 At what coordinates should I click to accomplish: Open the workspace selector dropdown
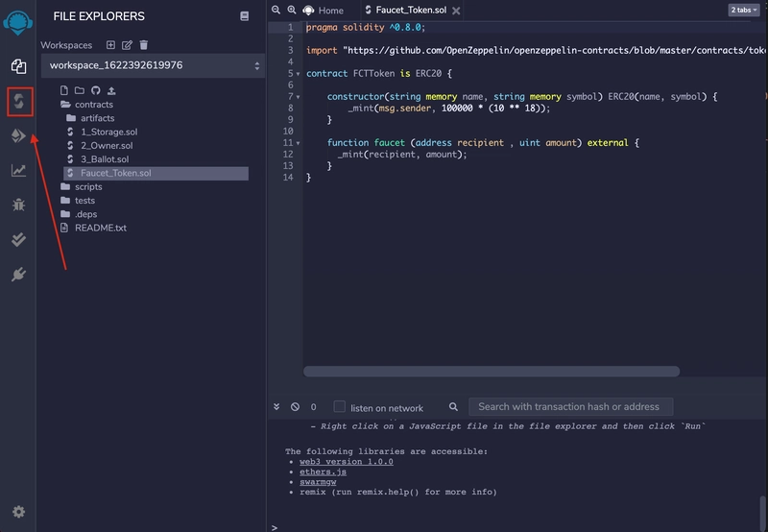(x=153, y=65)
